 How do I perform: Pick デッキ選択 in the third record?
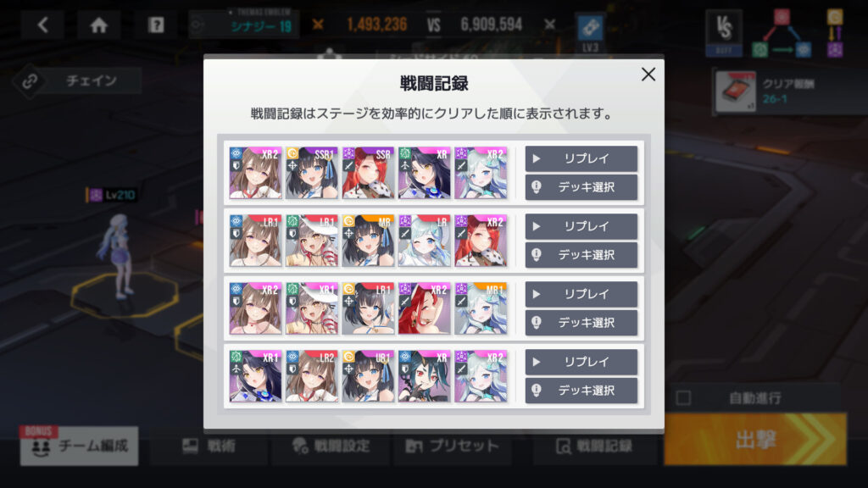pos(581,323)
